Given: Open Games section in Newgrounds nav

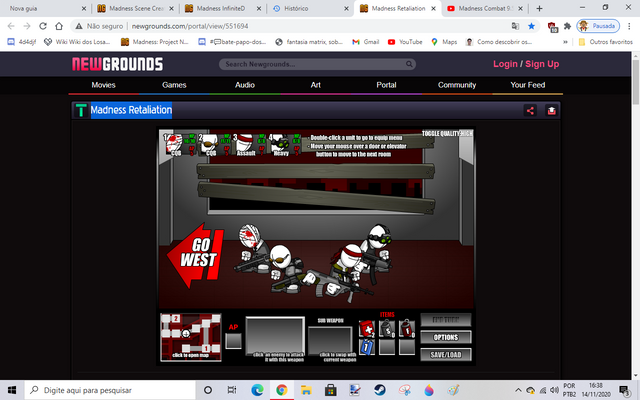Looking at the screenshot, I should coord(174,85).
